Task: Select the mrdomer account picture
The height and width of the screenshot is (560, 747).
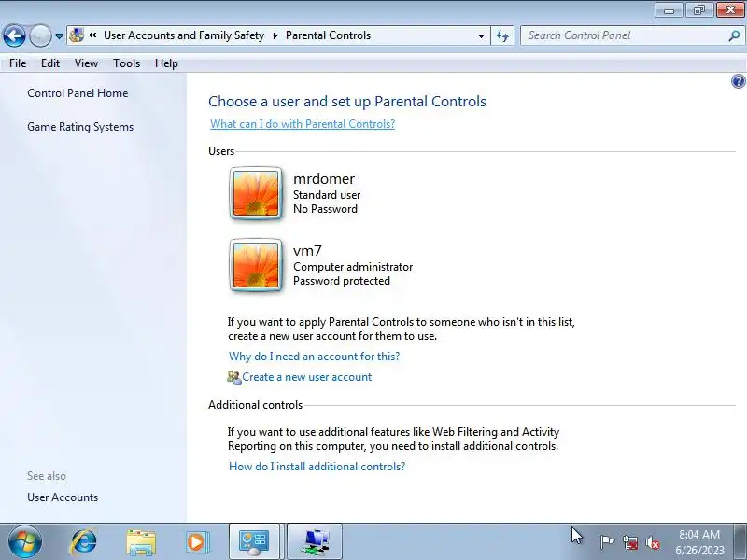Action: [x=256, y=193]
